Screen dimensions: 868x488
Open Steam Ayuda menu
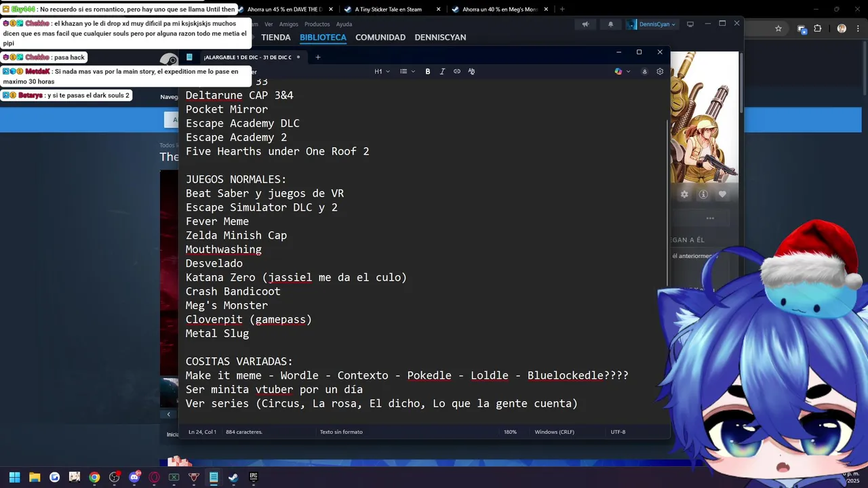click(x=344, y=24)
